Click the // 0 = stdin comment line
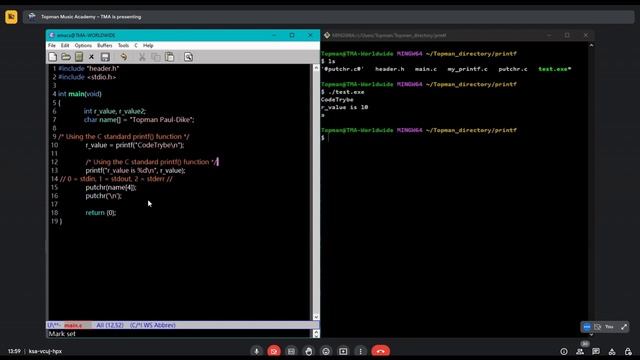This screenshot has width=640, height=360. point(116,179)
